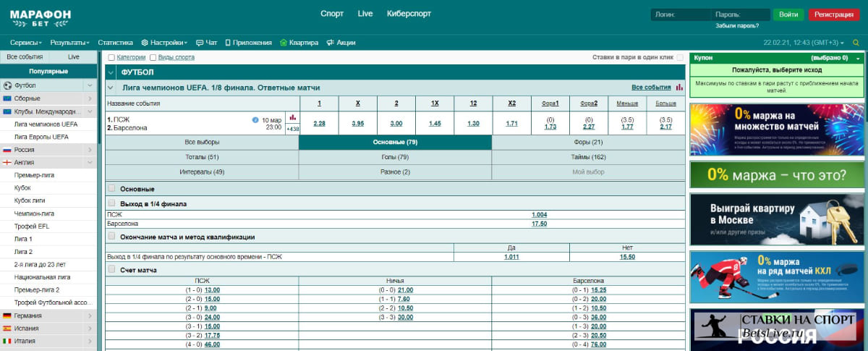868x351 pixels.
Task: Tick the Категории checkbox
Action: [111, 57]
